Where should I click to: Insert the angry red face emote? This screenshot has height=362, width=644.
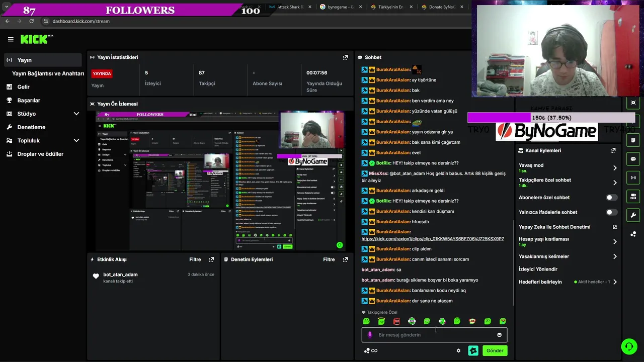(396, 321)
